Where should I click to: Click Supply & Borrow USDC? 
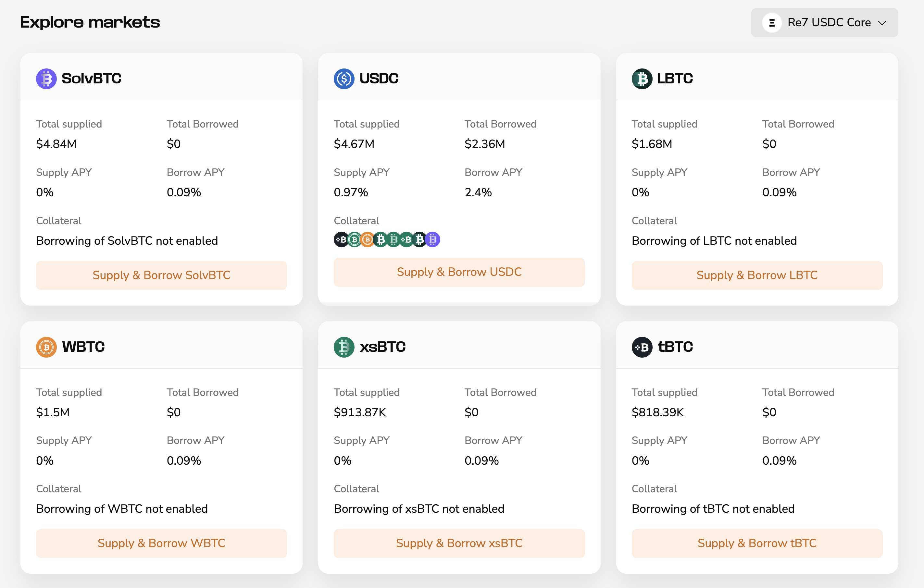coord(459,272)
